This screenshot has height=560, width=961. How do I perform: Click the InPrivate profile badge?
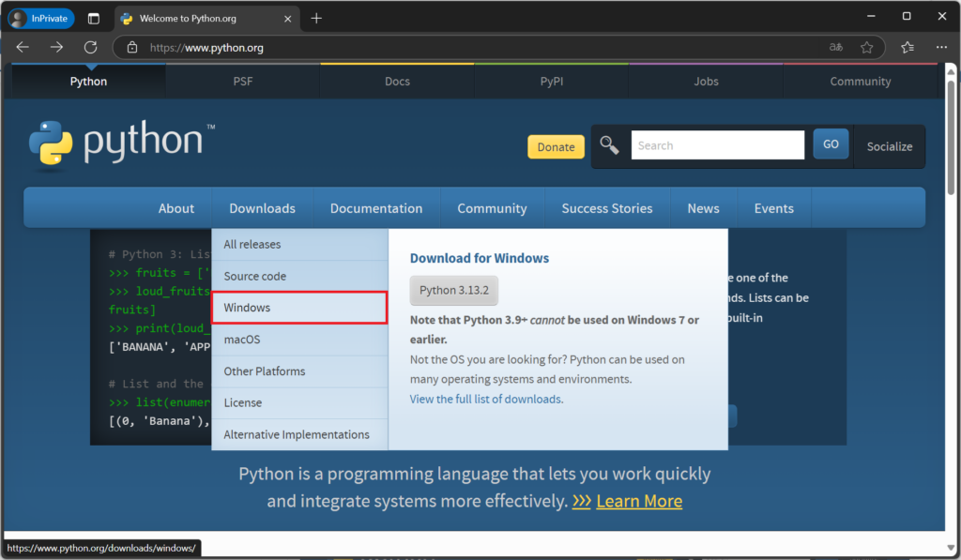(41, 19)
